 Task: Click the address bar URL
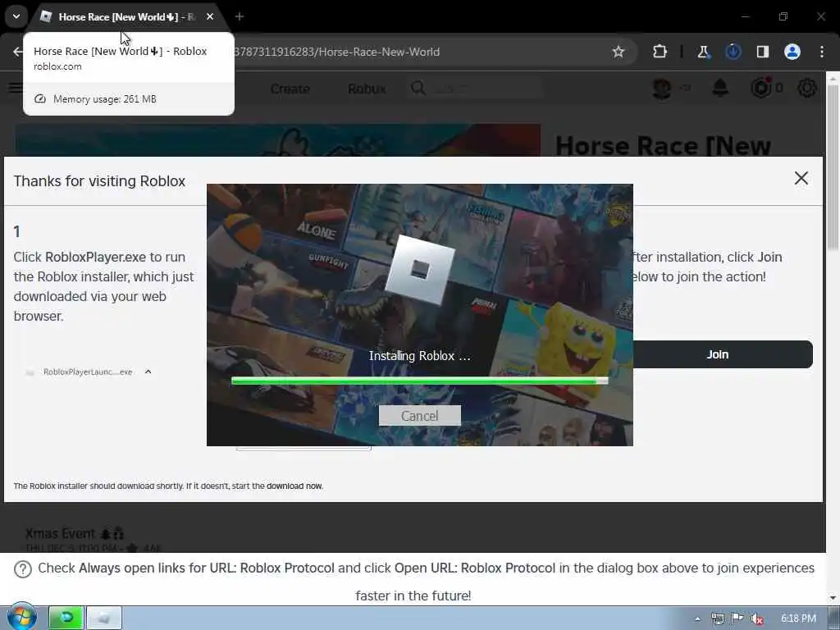[x=337, y=52]
